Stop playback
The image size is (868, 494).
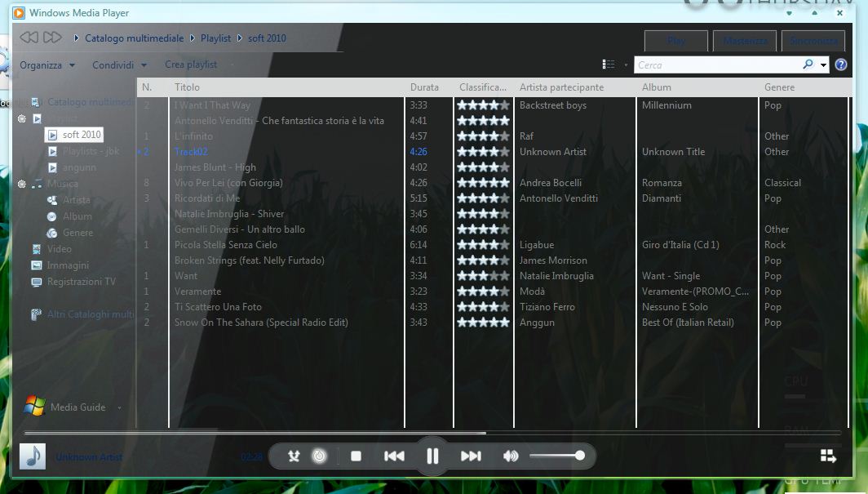point(356,456)
